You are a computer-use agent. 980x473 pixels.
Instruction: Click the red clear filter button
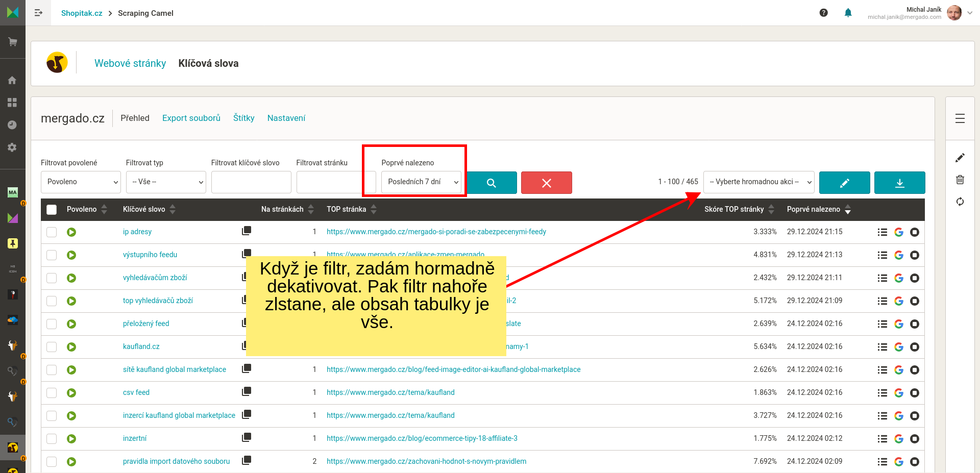(547, 183)
